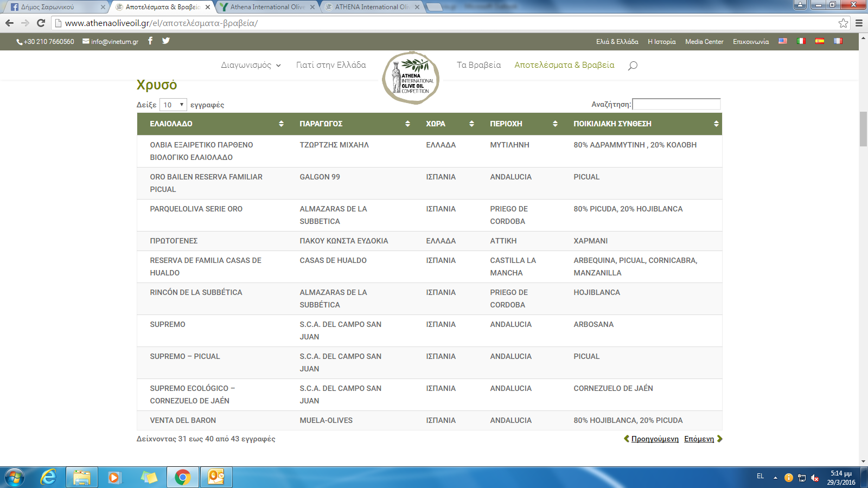Screen dimensions: 868x488
Task: Select cell ΠΡΩΤΟΓΕΝΕΣ
Action: [x=212, y=241]
